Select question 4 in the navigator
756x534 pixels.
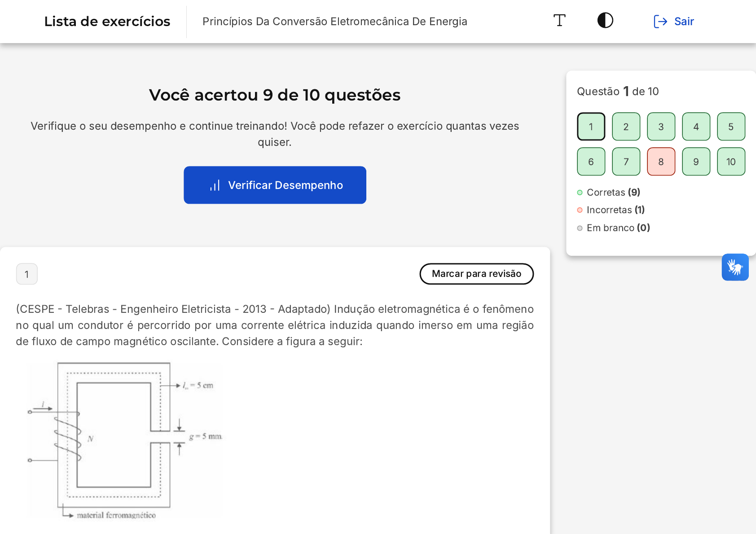(696, 127)
